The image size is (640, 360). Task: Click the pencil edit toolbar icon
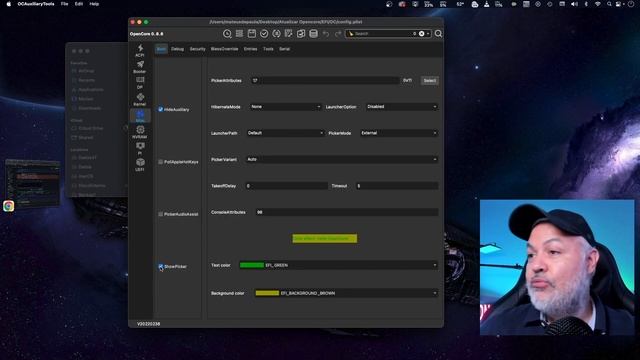pyautogui.click(x=289, y=33)
